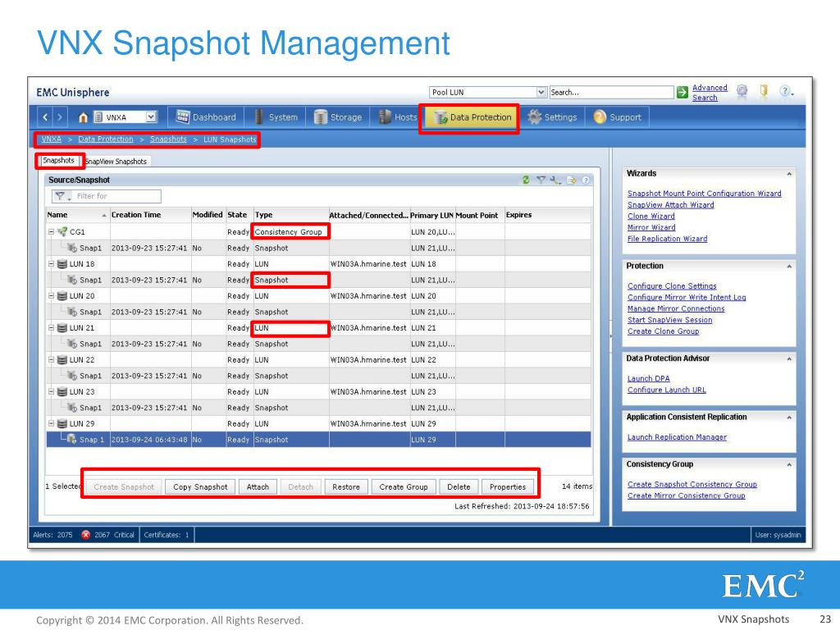
Task: Open the Data Protection menu
Action: point(472,116)
